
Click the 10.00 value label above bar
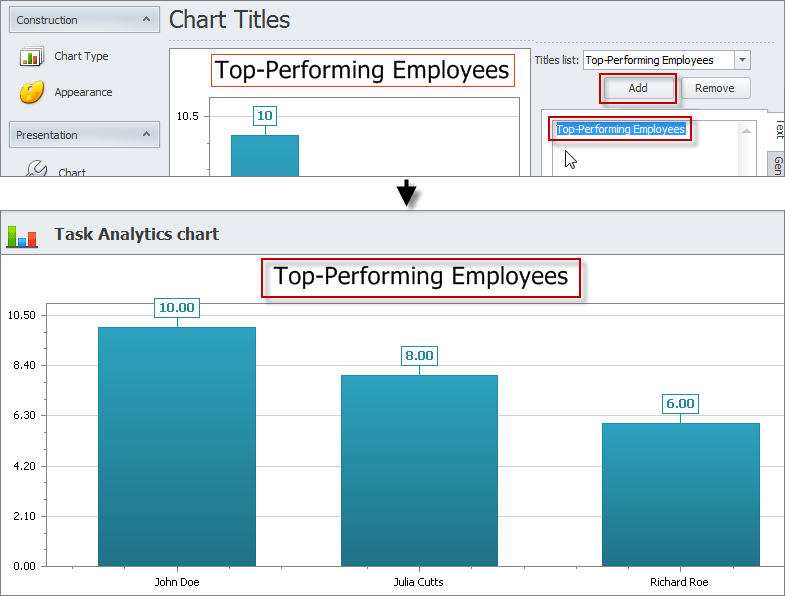177,307
